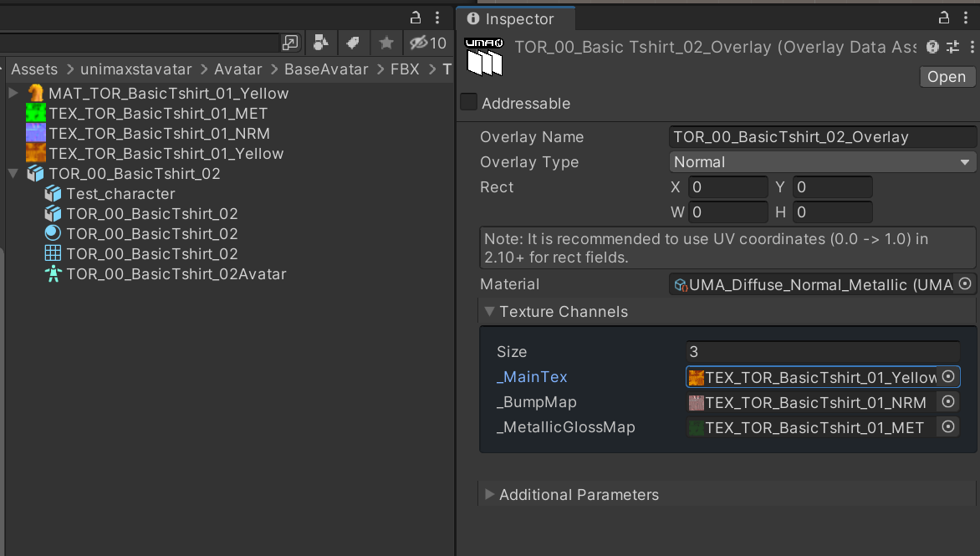Select the TEX_TOR_BasicTshirt_01_MET texture thumbnail

tap(36, 113)
